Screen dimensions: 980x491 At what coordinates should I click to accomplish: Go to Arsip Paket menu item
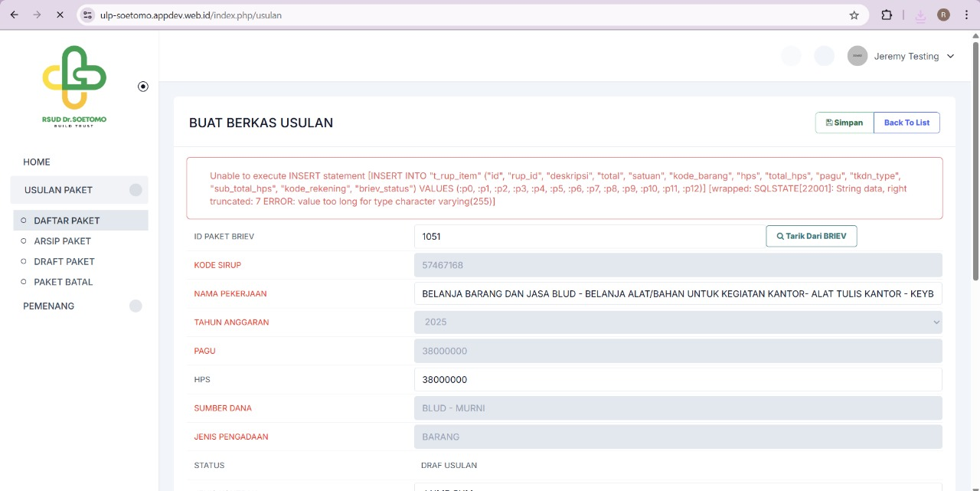point(62,241)
